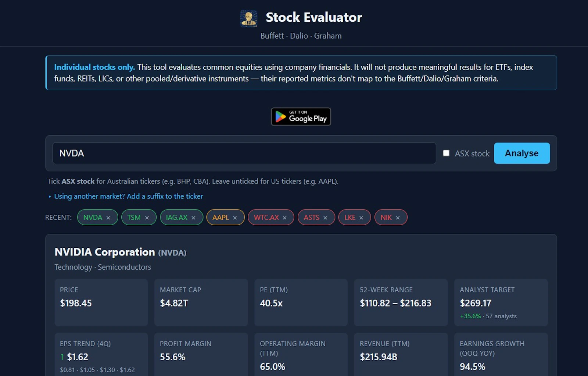Click the 'Individual stocks only.' notice text
Viewport: 588px width, 376px height.
[x=94, y=67]
